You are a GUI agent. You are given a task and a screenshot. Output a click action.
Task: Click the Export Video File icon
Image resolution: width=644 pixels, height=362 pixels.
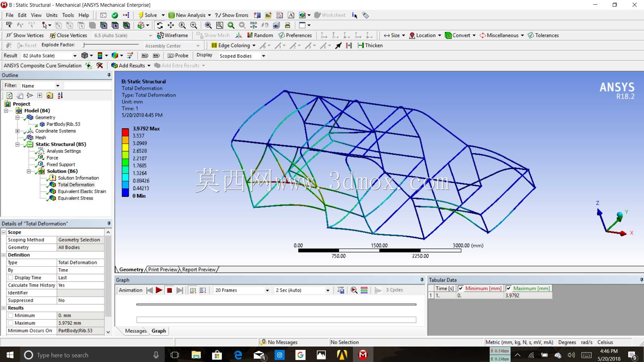pyautogui.click(x=341, y=290)
